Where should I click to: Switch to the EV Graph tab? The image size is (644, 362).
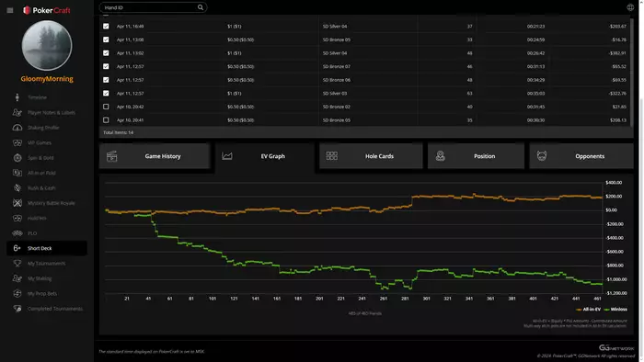point(265,156)
